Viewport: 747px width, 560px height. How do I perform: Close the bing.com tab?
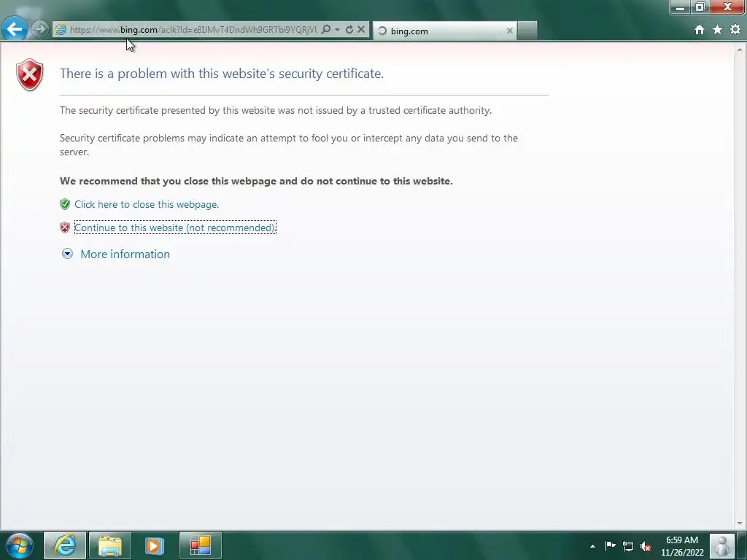pyautogui.click(x=510, y=31)
